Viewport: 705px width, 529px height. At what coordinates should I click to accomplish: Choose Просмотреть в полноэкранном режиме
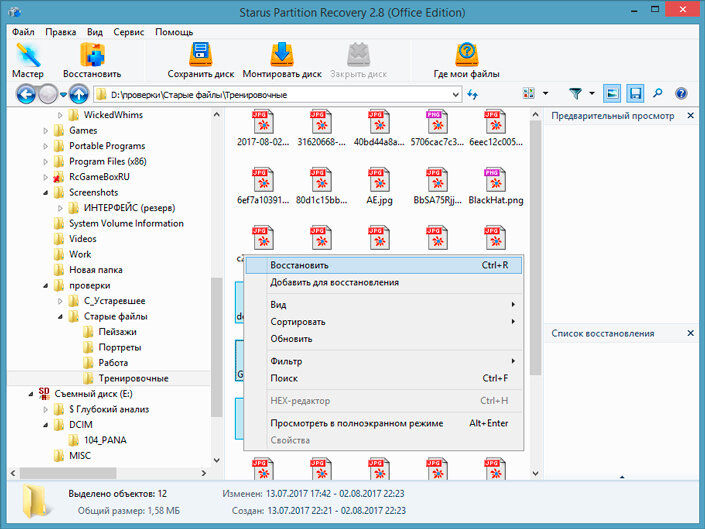coord(384,423)
